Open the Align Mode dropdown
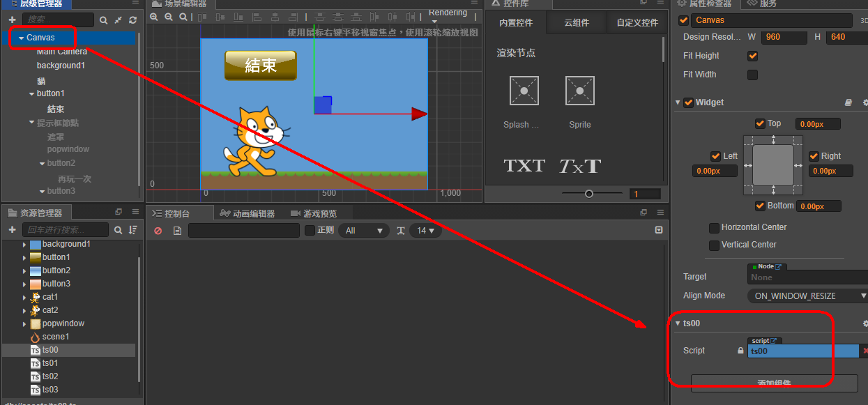This screenshot has height=405, width=868. pos(809,296)
